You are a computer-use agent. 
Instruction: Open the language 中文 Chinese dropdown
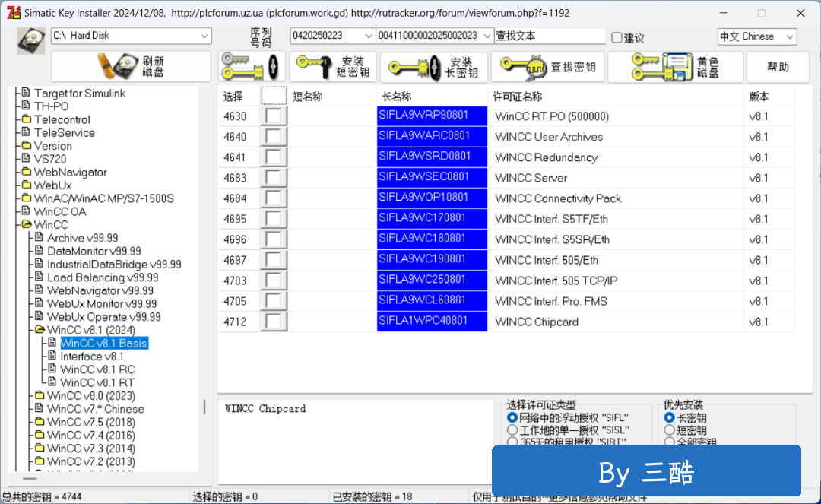coord(790,36)
